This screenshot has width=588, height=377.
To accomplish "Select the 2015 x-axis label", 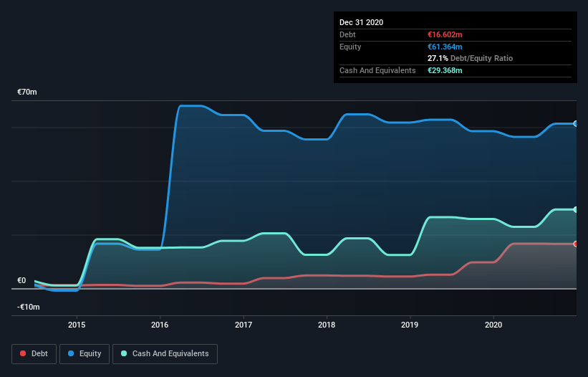I will [77, 323].
